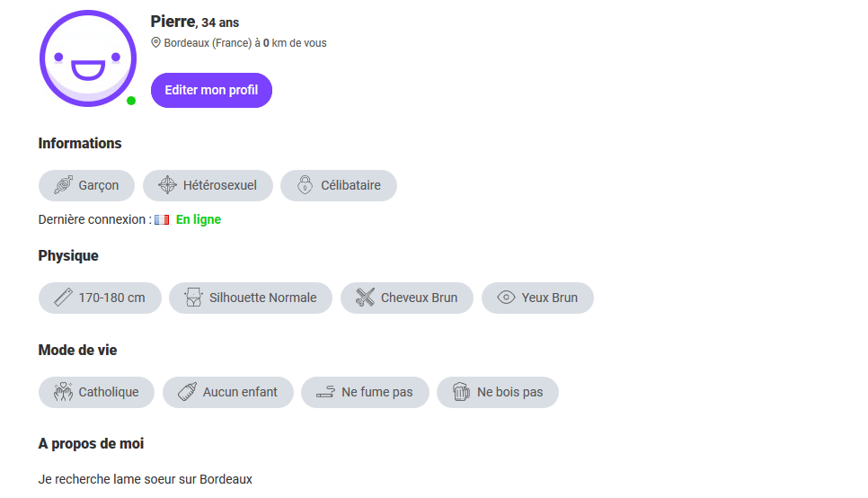Click the beer mug icon
The height and width of the screenshot is (498, 868).
(x=461, y=392)
